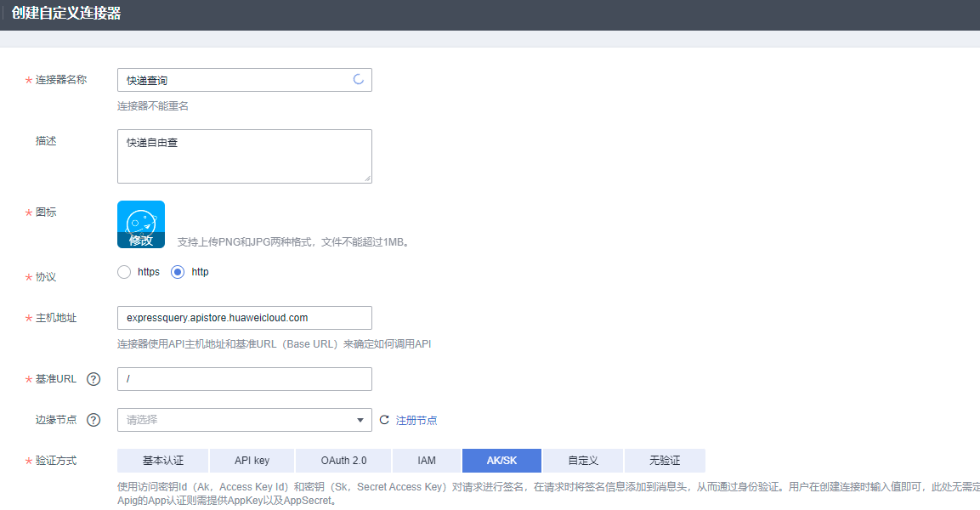Focus the 基准URL input field
The image size is (980, 510).
245,379
